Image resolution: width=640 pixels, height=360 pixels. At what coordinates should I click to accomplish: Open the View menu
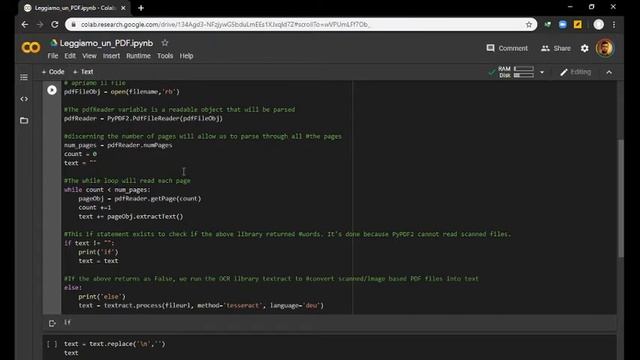tap(89, 56)
